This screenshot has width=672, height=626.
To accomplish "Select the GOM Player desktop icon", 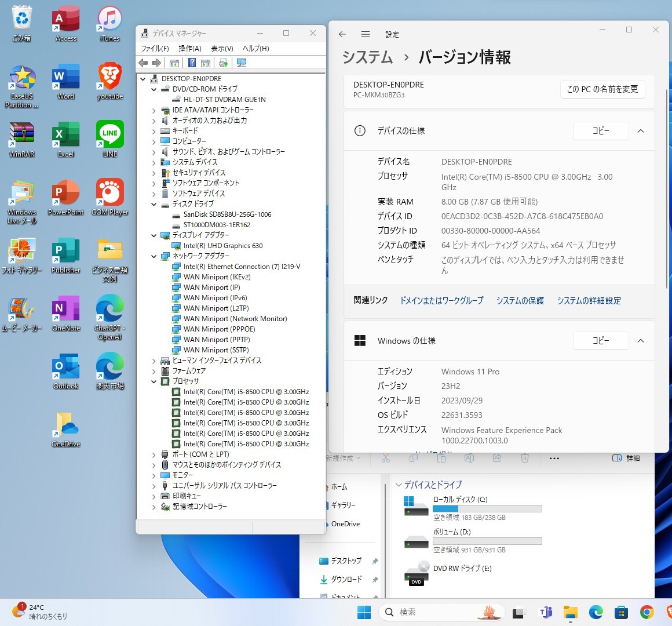I will click(110, 198).
